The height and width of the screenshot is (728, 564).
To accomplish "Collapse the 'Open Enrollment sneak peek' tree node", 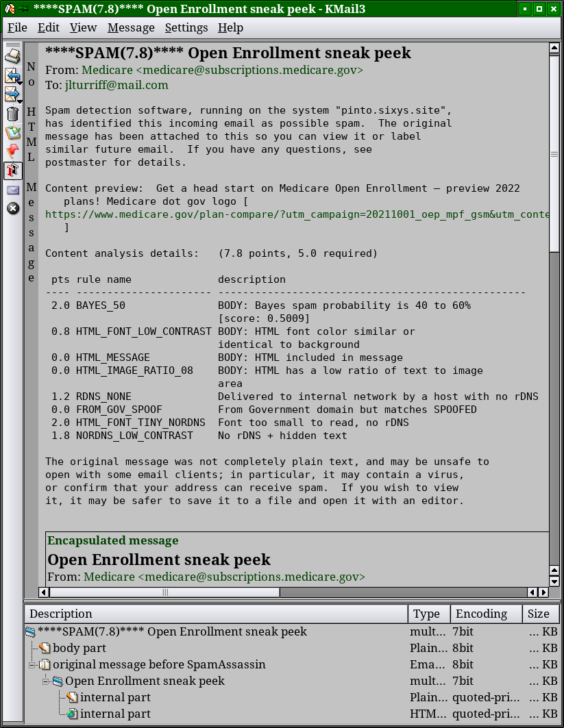I will point(45,681).
